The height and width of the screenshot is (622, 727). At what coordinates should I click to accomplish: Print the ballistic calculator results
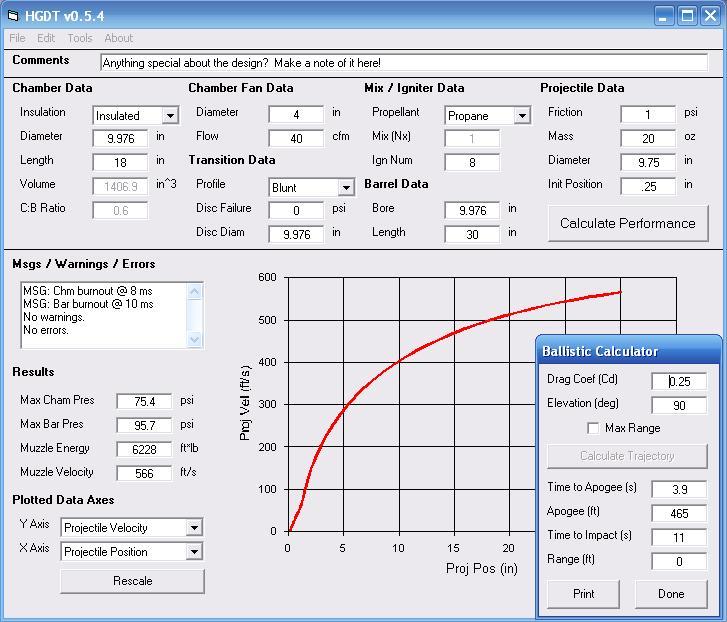pos(584,594)
